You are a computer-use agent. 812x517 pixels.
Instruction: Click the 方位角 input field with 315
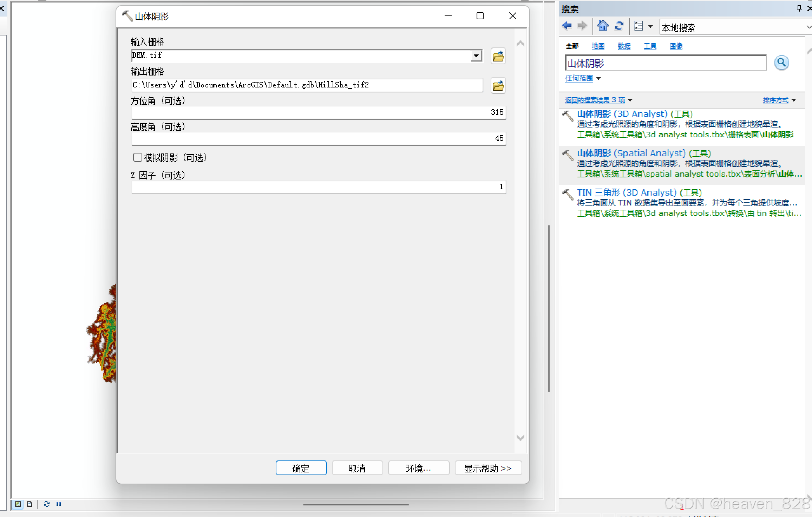click(x=318, y=112)
